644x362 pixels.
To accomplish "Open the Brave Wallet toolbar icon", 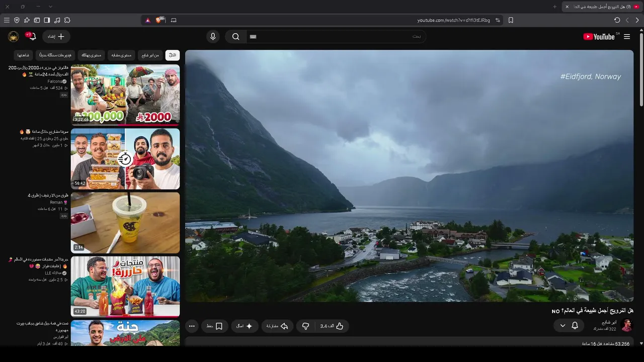I will [x=37, y=20].
